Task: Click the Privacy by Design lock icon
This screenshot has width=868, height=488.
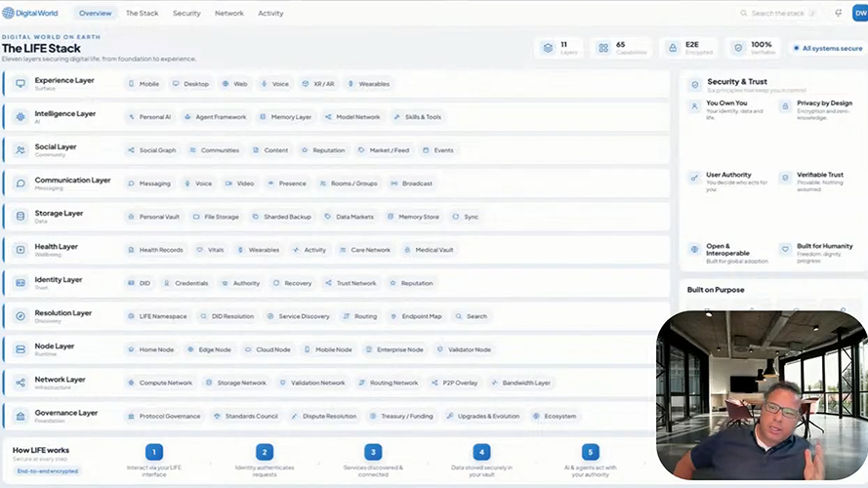Action: point(785,106)
